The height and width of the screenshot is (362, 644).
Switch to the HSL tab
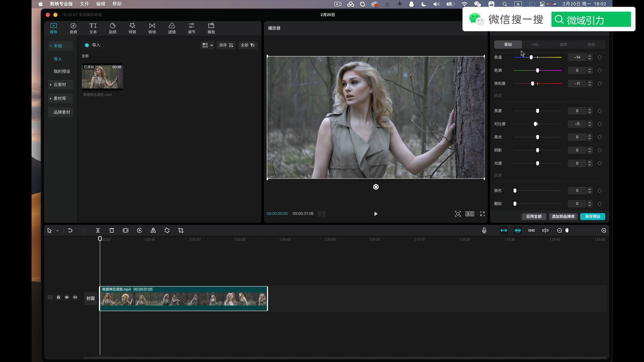point(535,45)
